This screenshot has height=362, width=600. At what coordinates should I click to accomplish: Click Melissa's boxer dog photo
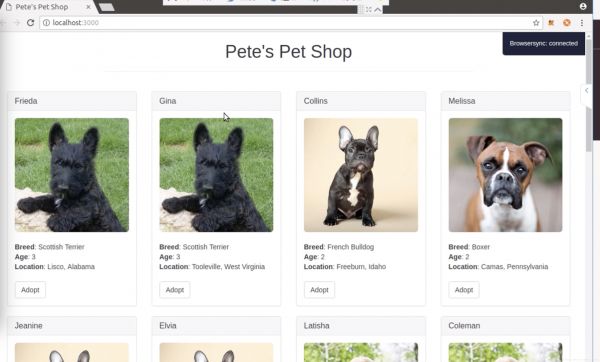505,175
